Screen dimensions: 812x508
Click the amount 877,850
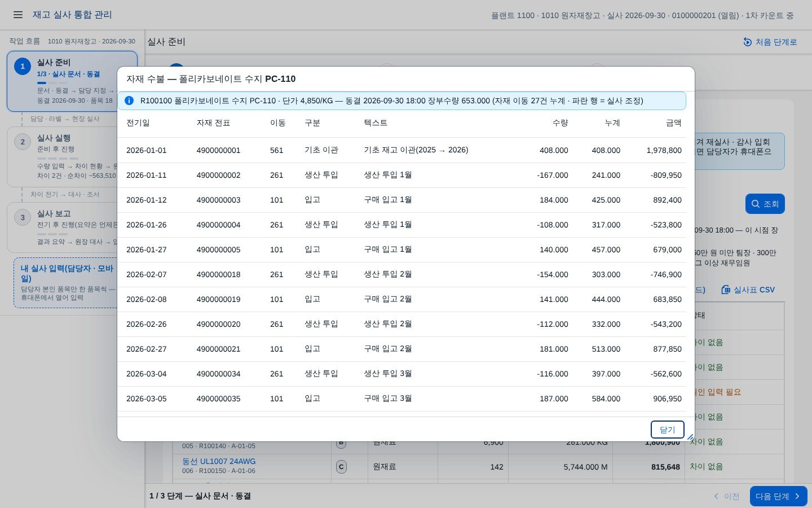click(x=668, y=349)
